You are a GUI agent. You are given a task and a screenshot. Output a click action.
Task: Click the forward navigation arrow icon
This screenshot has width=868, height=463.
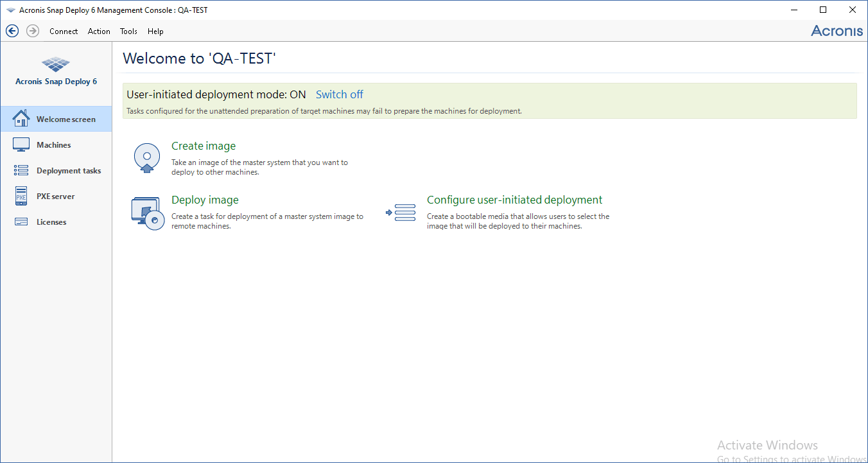[x=33, y=31]
